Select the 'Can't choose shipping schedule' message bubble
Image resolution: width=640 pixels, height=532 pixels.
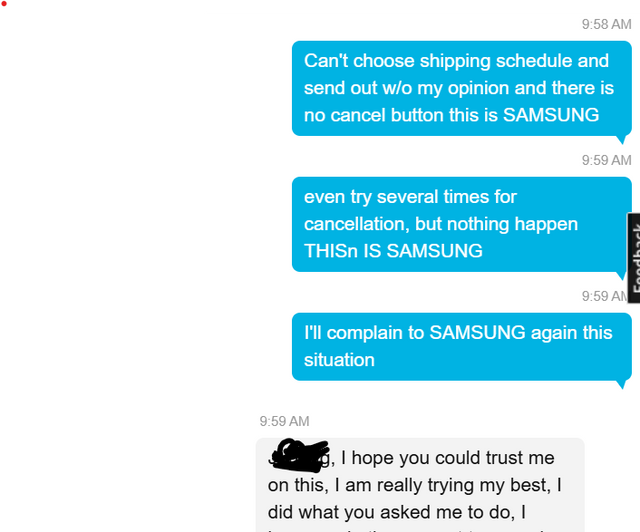(x=462, y=88)
